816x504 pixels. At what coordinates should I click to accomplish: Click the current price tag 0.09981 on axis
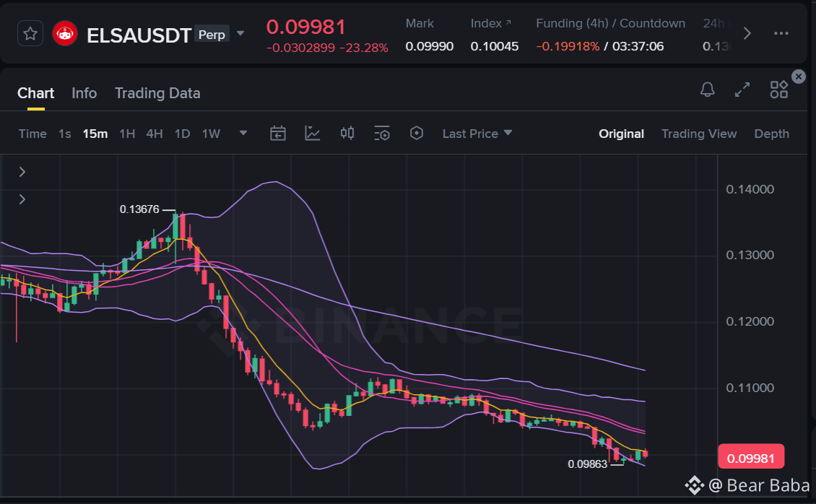click(x=751, y=458)
